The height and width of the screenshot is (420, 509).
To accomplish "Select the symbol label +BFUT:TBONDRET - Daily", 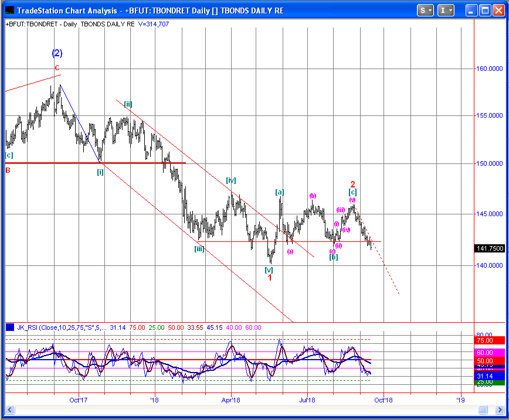I will pyautogui.click(x=41, y=24).
